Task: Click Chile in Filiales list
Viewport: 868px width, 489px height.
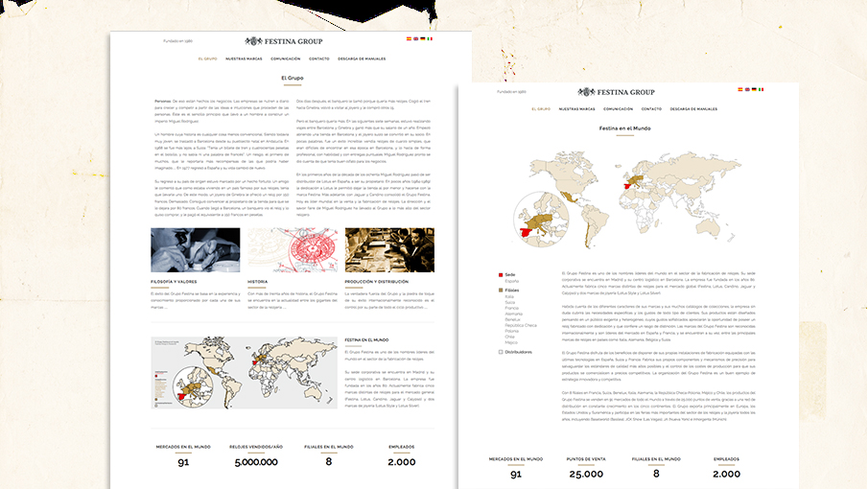Action: (510, 337)
